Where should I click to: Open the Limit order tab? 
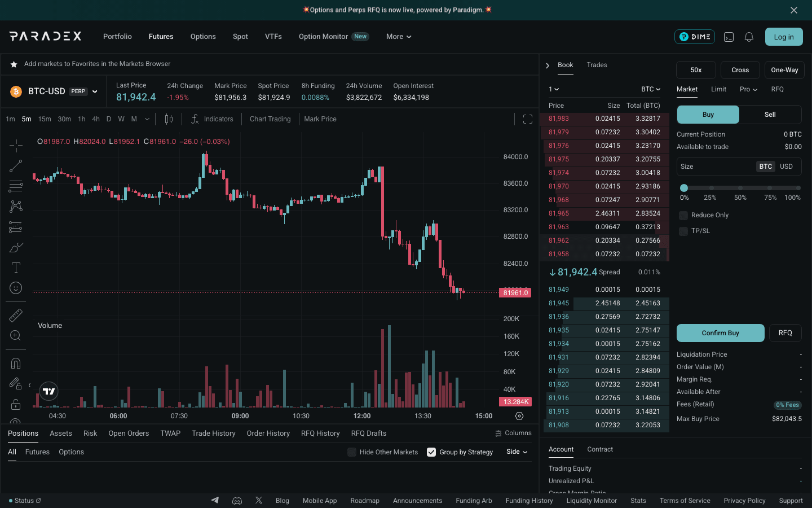(718, 89)
